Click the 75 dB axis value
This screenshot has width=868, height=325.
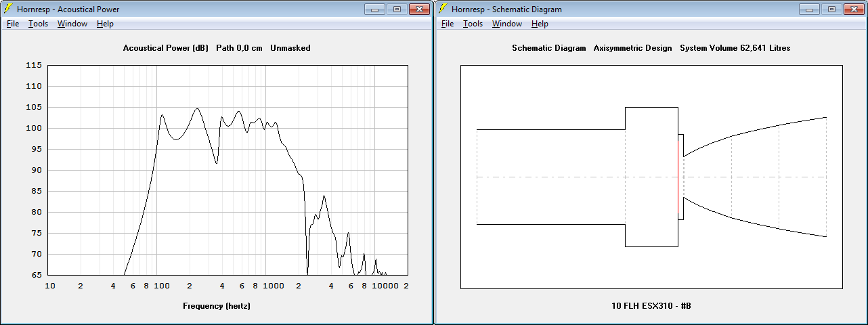click(37, 233)
